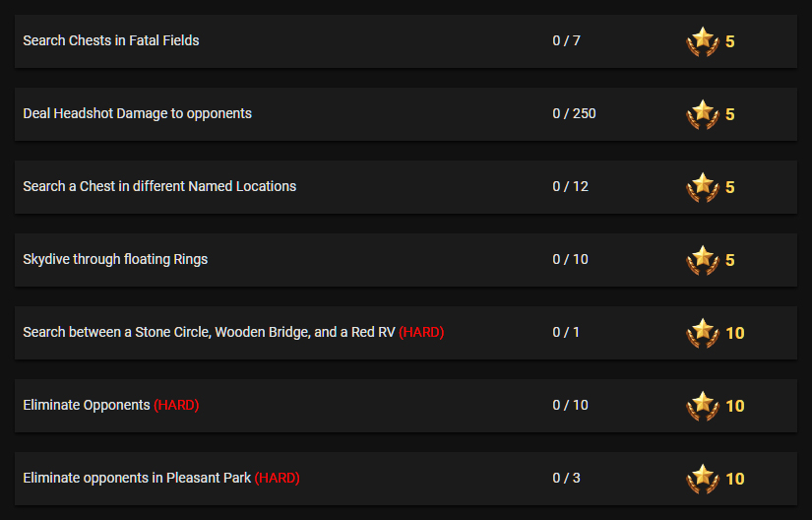Viewport: 812px width, 520px height.
Task: Click the 0 / 250 progress counter
Action: (x=574, y=113)
